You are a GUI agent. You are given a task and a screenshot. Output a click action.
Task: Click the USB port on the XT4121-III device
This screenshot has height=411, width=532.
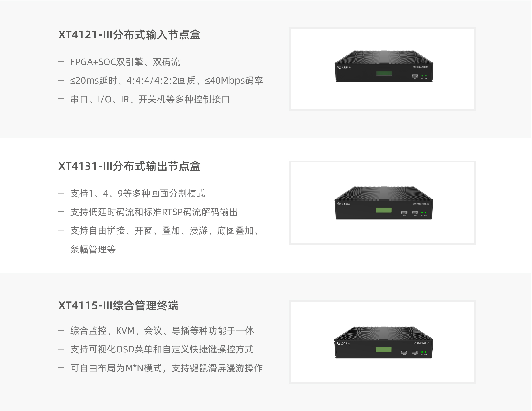415,76
